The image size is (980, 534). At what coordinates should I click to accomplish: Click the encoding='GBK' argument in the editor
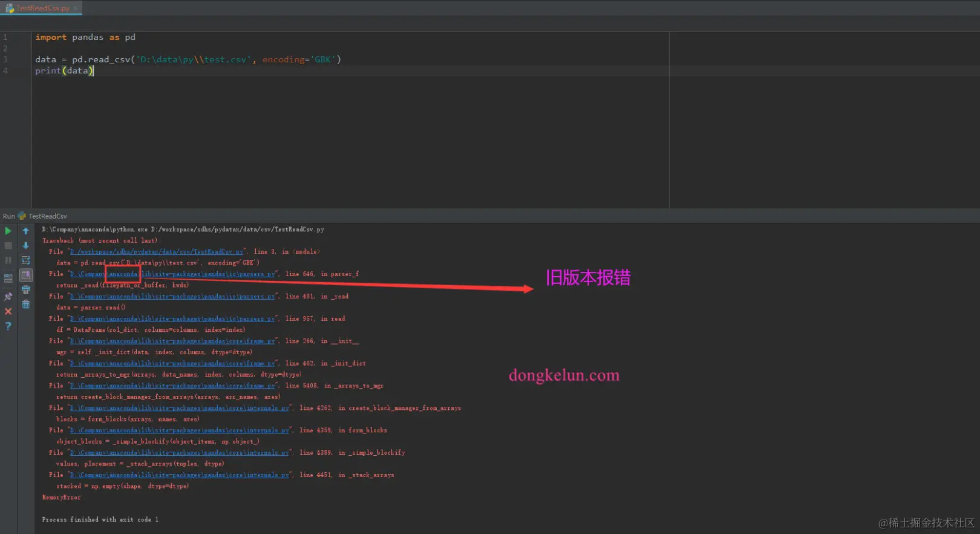(x=298, y=59)
